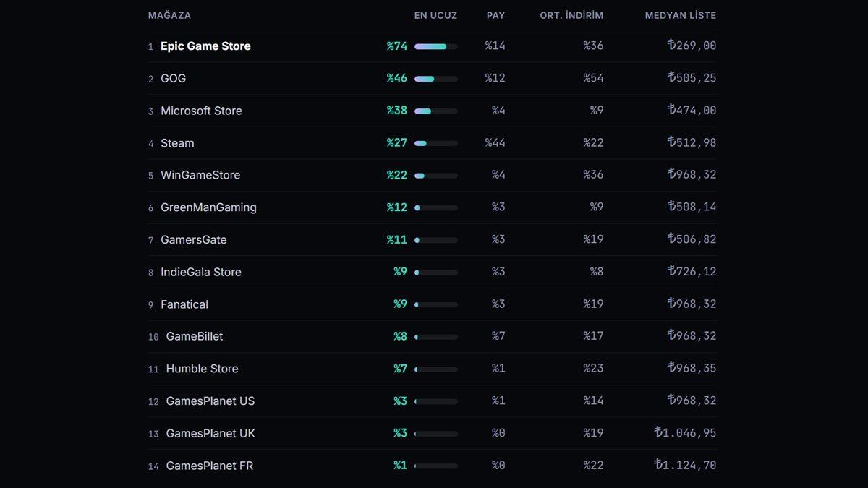Viewport: 868px width, 488px height.
Task: Click the WinGameStore %22 progress bar
Action: point(436,176)
